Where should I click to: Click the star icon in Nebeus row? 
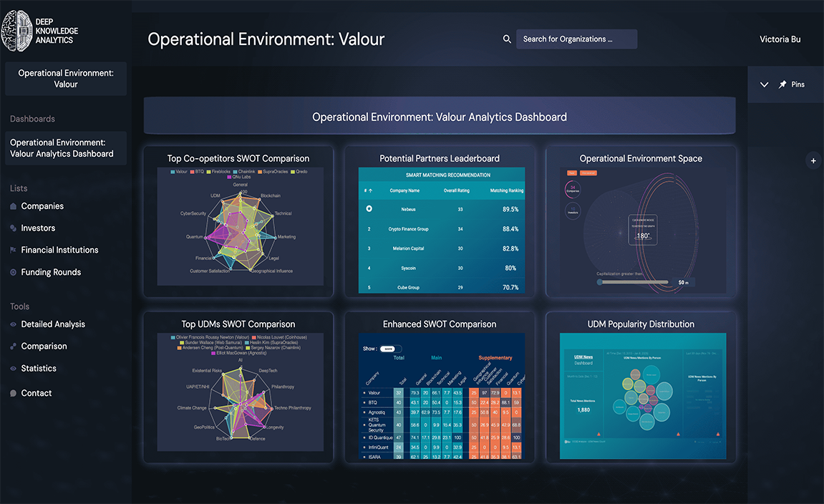369,209
